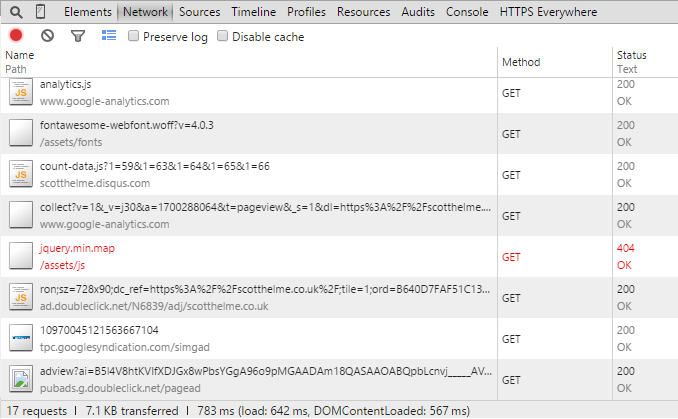
Task: Check the Disable cache option
Action: (x=223, y=37)
